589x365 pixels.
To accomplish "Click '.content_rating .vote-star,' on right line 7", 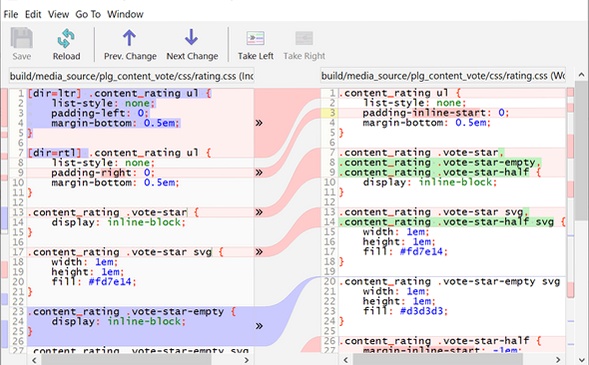I will click(421, 152).
